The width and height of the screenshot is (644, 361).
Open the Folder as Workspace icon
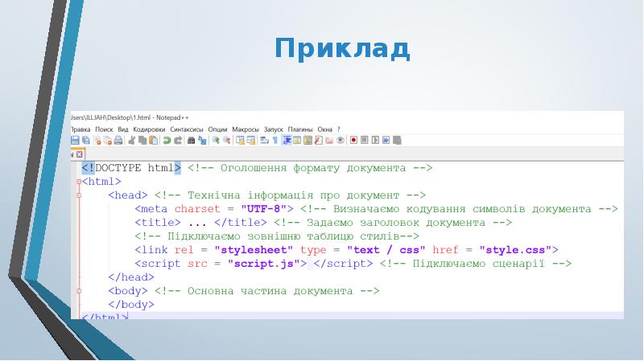(329, 140)
